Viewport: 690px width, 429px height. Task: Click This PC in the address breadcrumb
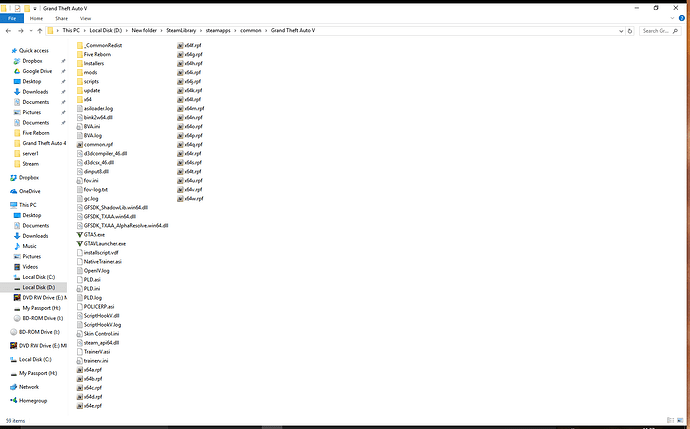71,30
